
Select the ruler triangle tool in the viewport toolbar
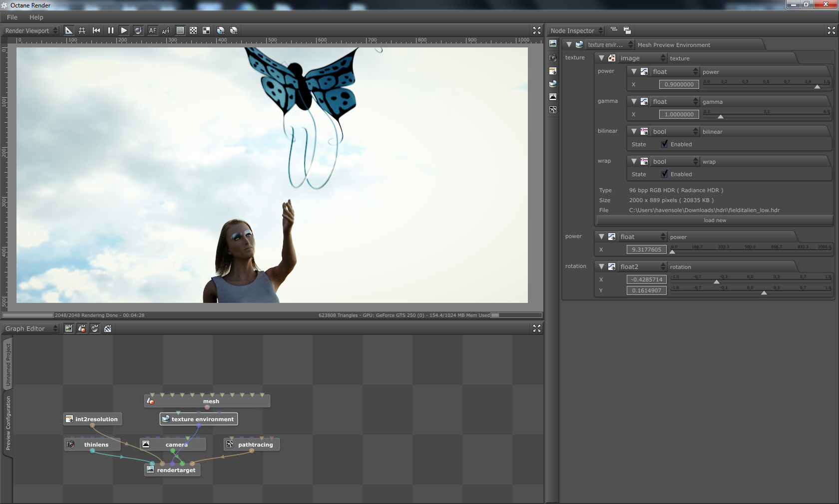[69, 30]
